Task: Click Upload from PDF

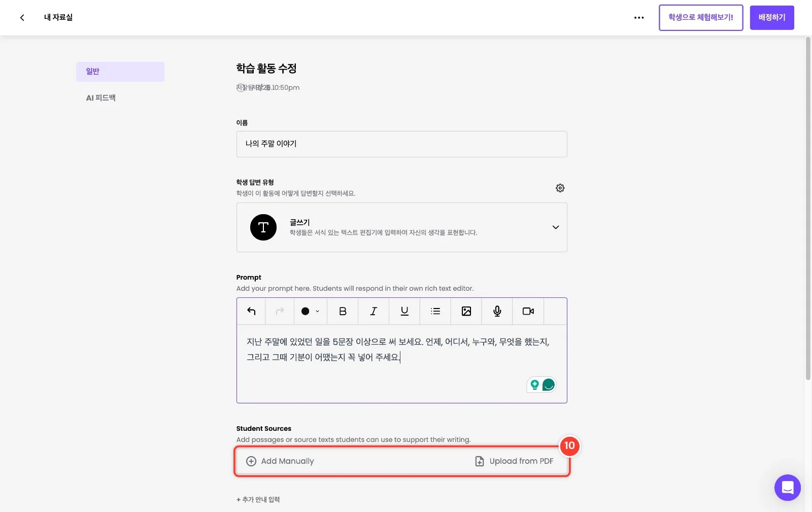Action: (x=514, y=461)
